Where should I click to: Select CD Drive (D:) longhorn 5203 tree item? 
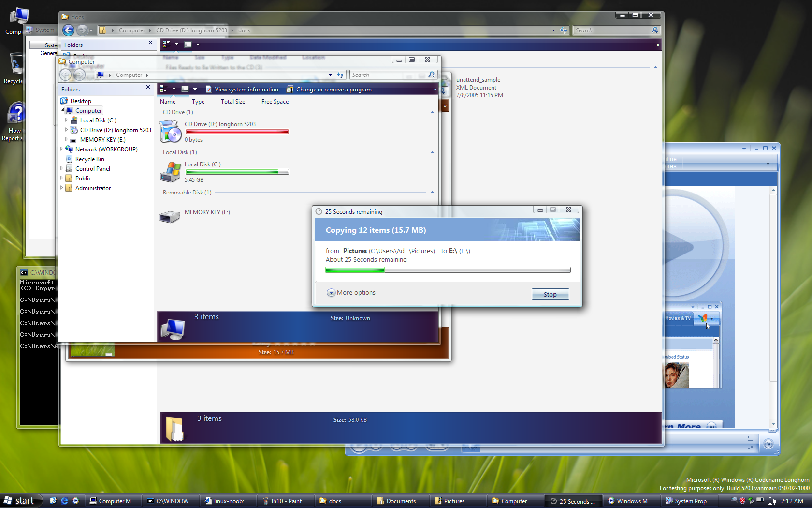(x=116, y=130)
